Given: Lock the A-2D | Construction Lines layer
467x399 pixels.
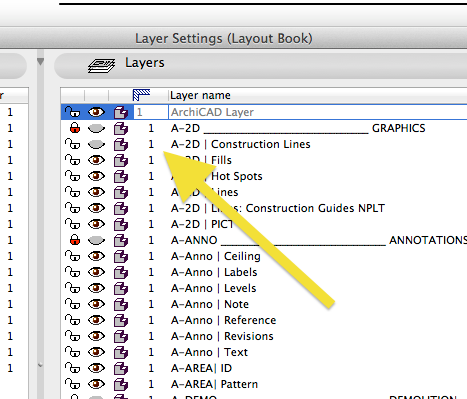Looking at the screenshot, I should click(73, 144).
